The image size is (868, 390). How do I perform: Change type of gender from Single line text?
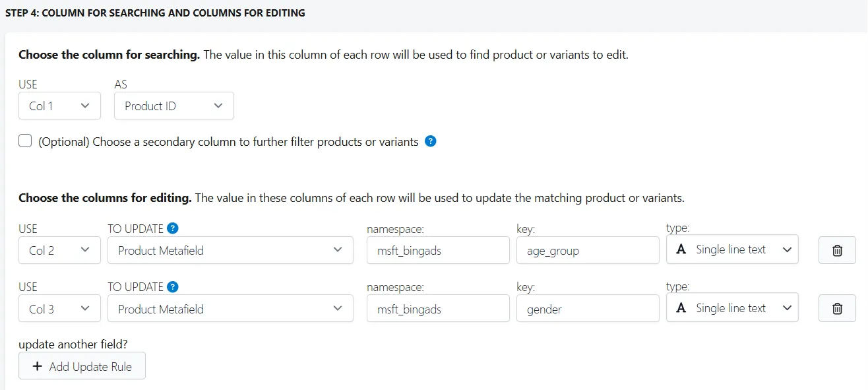point(732,308)
